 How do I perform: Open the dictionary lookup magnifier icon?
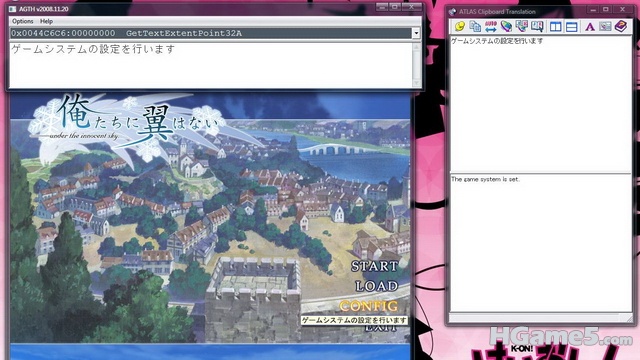point(537,27)
